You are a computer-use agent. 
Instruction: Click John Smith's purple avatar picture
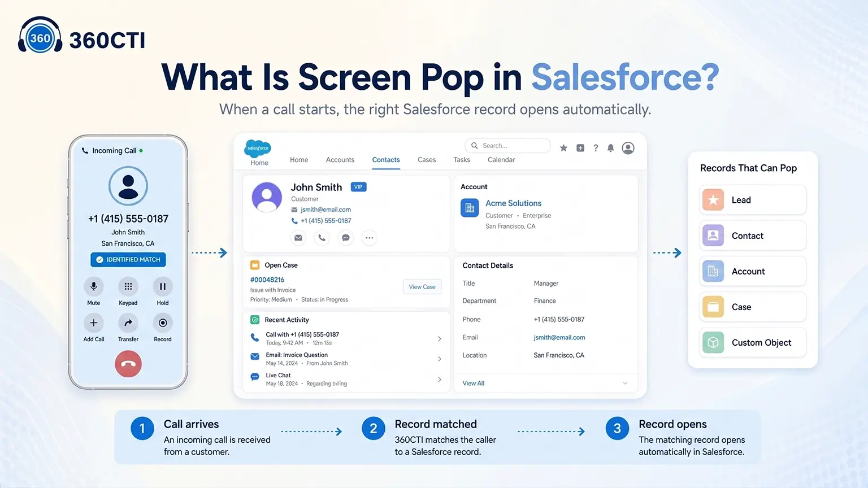point(267,197)
